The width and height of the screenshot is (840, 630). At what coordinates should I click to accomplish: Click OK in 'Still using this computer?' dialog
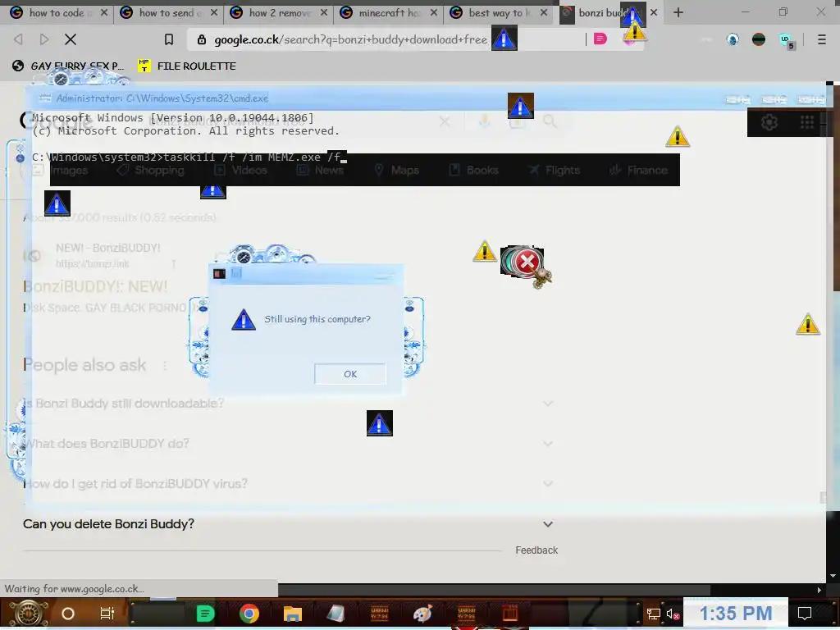coord(349,374)
